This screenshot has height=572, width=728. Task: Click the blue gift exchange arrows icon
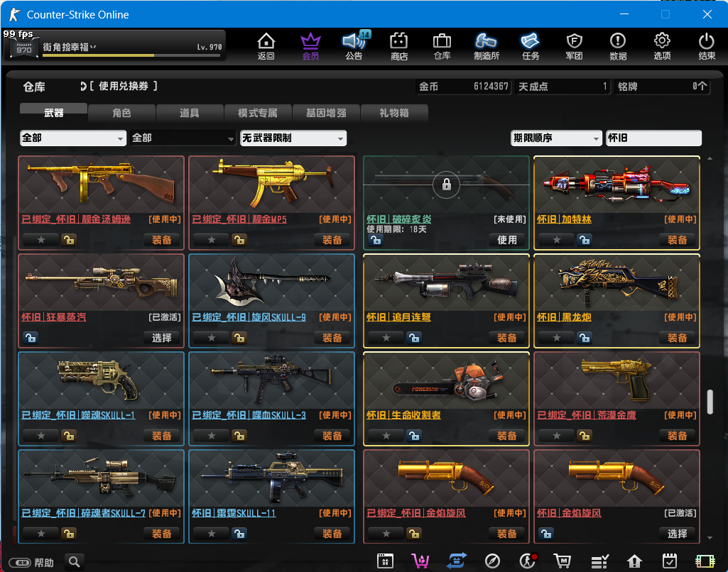[x=457, y=561]
